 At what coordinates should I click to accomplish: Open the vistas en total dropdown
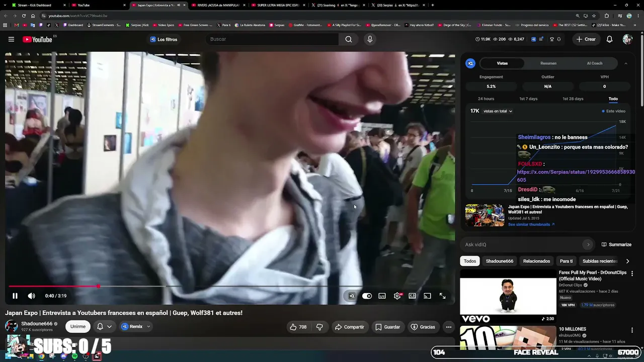498,111
